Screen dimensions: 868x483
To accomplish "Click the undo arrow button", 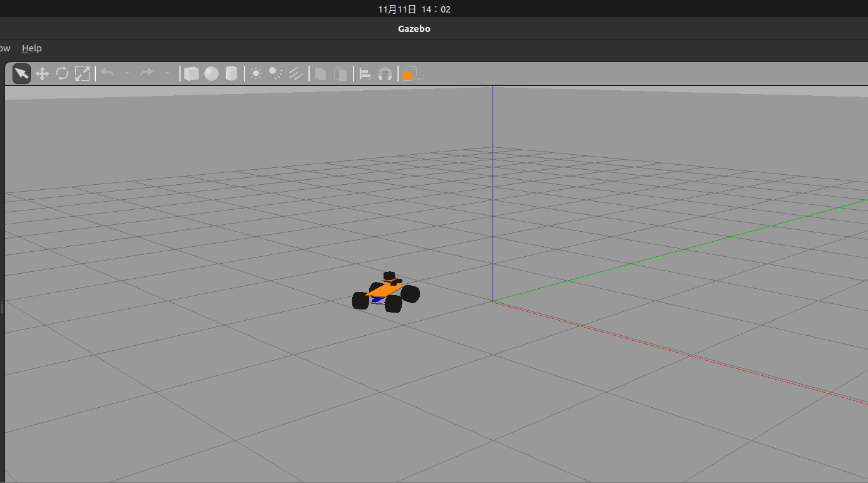I will pos(107,73).
